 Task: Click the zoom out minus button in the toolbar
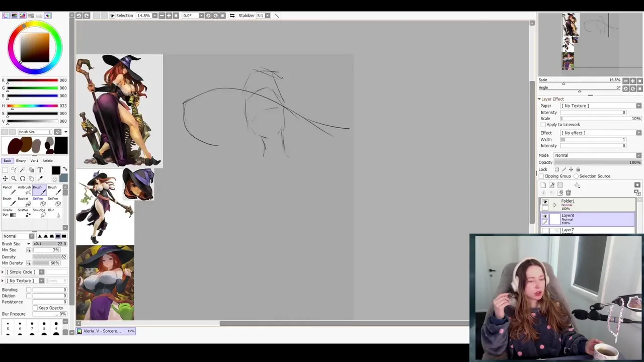pyautogui.click(x=162, y=16)
